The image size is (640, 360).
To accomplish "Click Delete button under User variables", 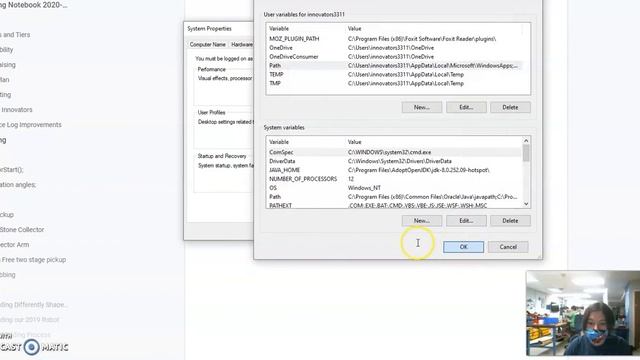I will click(x=510, y=107).
